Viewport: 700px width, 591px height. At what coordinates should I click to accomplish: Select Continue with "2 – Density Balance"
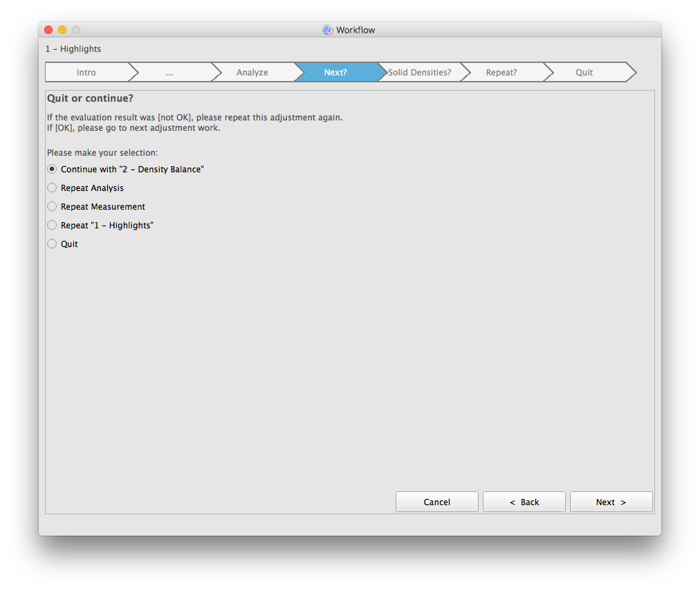coord(52,170)
